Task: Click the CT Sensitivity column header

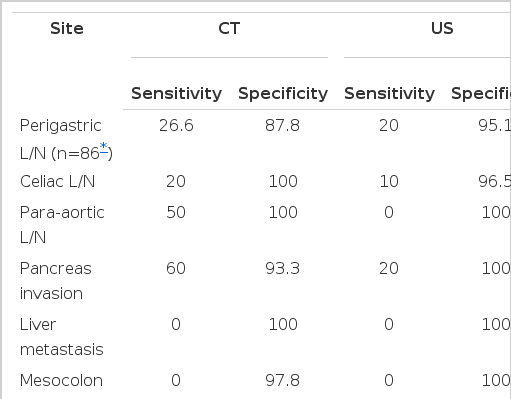Action: click(176, 93)
